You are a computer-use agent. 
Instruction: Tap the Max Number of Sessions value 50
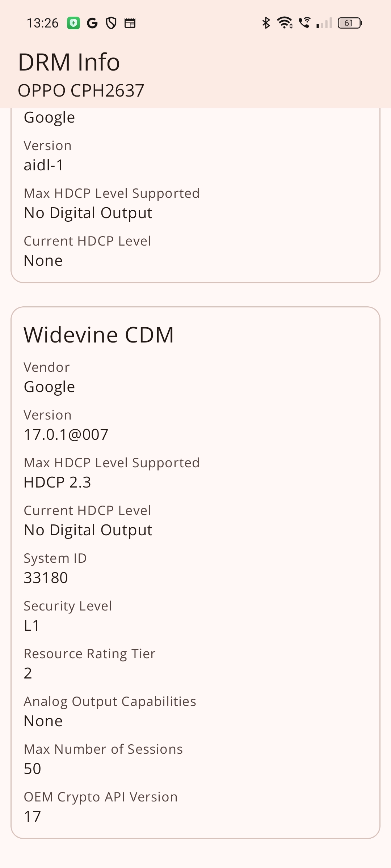click(x=32, y=769)
